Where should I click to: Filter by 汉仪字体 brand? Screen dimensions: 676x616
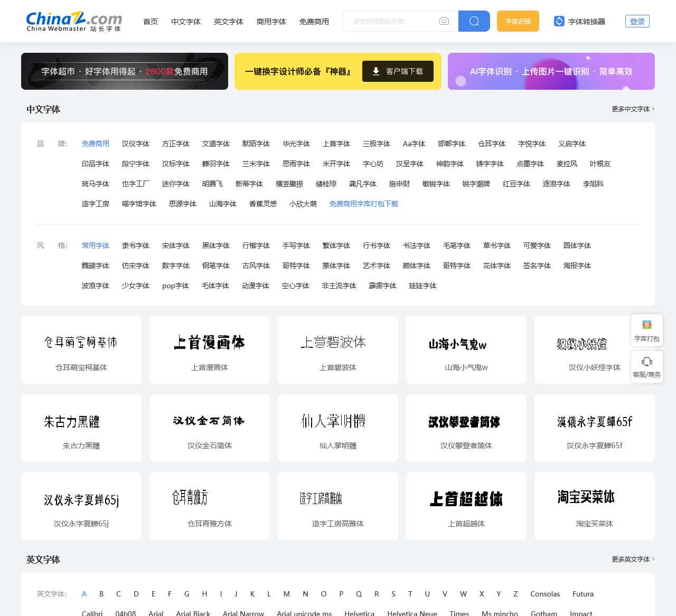point(136,144)
